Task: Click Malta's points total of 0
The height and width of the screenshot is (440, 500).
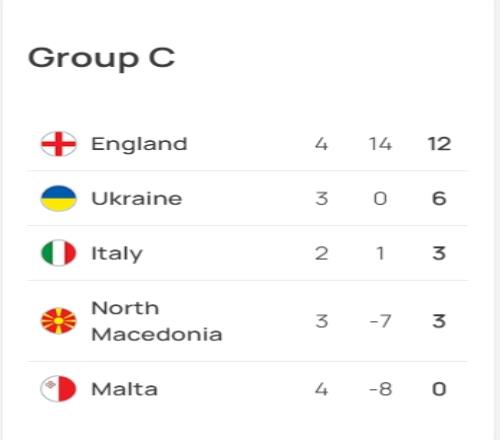Action: click(439, 389)
